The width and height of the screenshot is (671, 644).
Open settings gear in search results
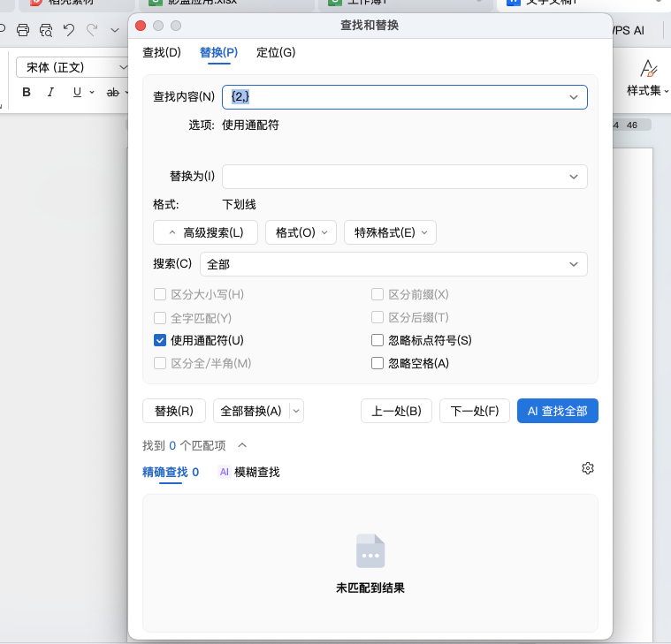(x=588, y=468)
